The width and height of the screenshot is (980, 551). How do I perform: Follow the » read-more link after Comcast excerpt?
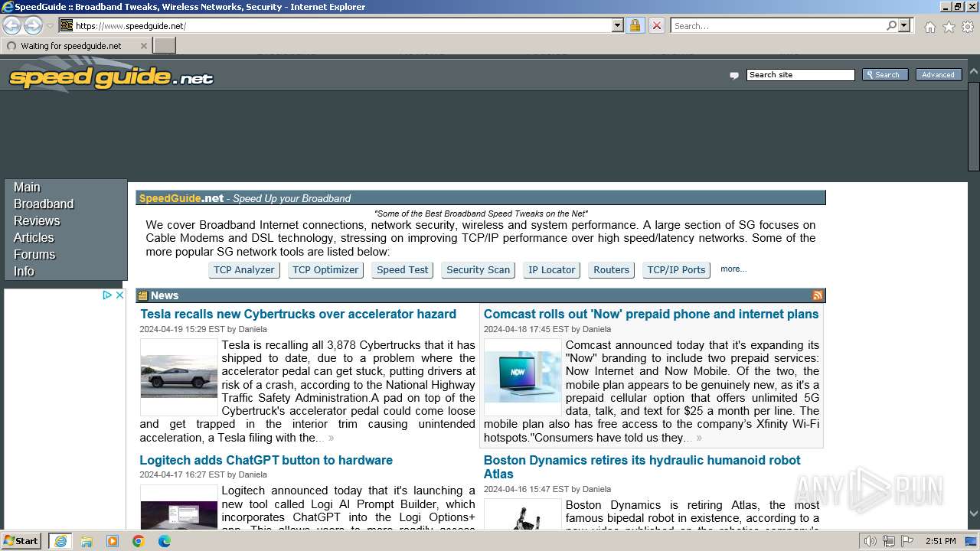[x=699, y=439]
